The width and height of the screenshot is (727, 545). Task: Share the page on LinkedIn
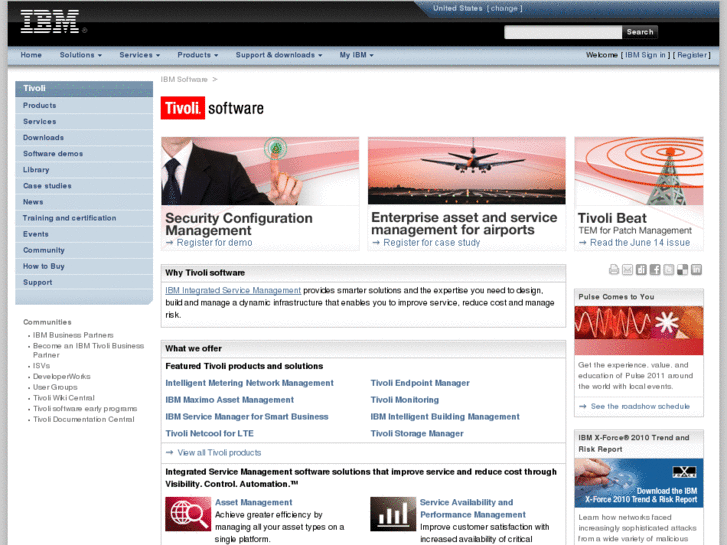696,269
